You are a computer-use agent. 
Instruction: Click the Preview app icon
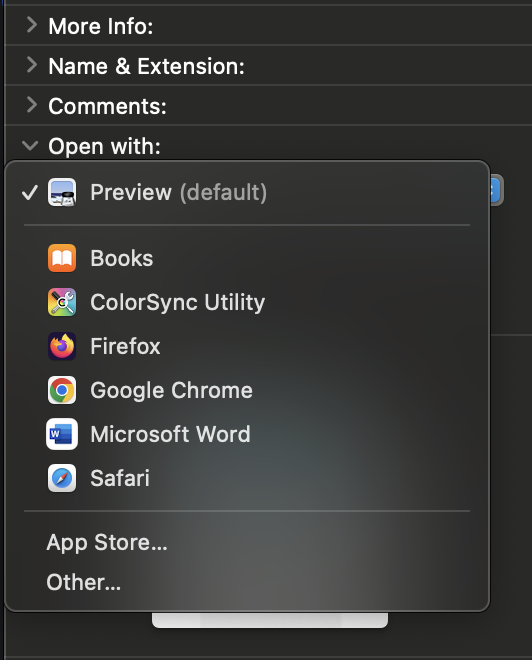tap(62, 192)
